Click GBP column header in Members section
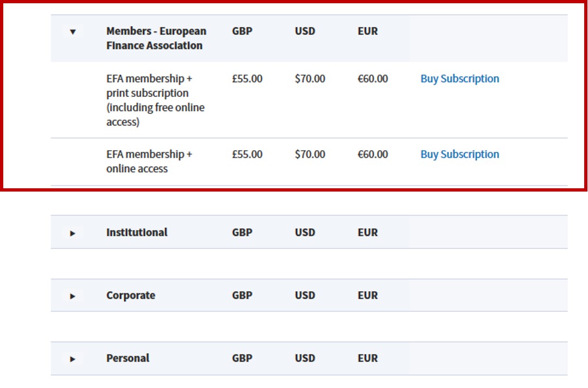This screenshot has width=588, height=388. (x=242, y=31)
